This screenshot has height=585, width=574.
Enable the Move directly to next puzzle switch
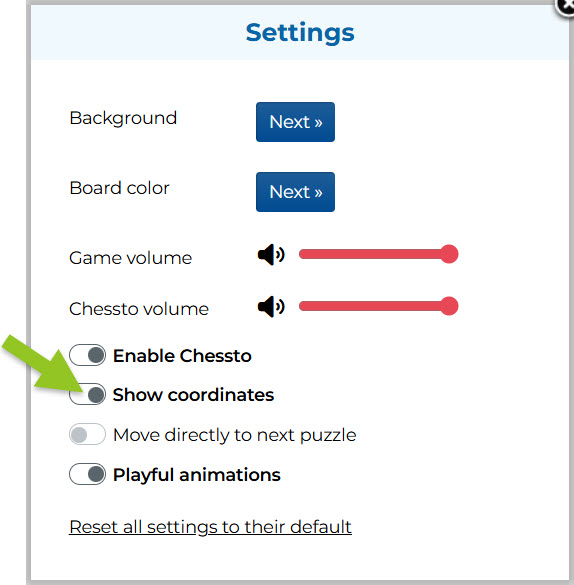[87, 434]
